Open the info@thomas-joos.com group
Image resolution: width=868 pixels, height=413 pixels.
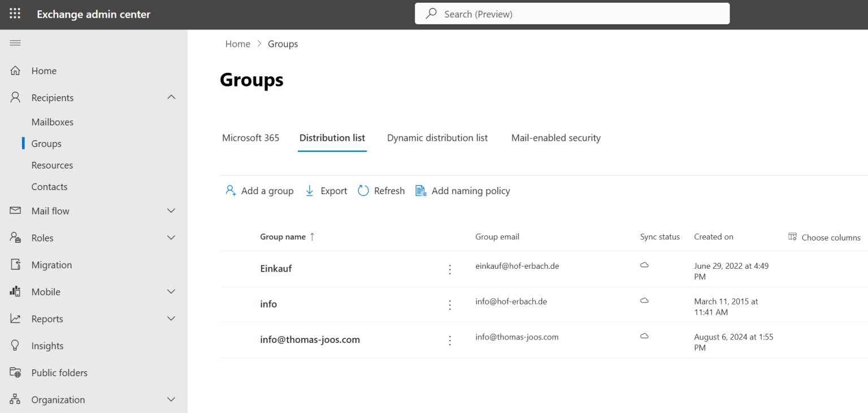[x=310, y=339]
